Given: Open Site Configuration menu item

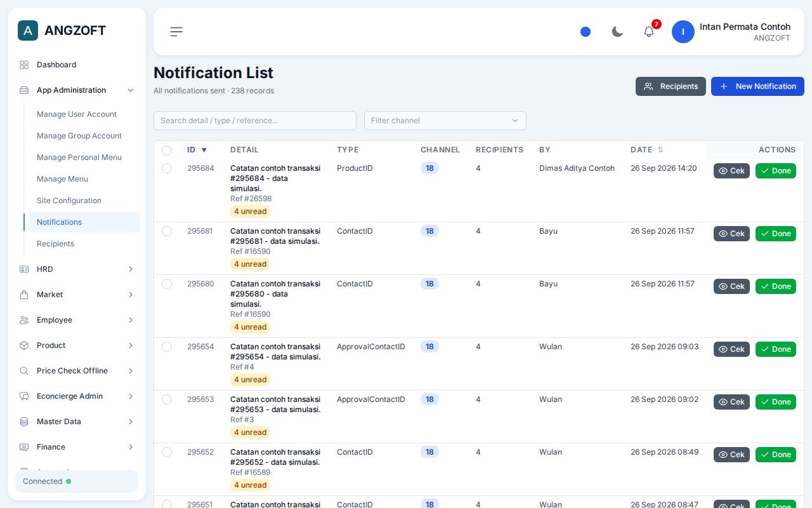Looking at the screenshot, I should click(85, 201).
